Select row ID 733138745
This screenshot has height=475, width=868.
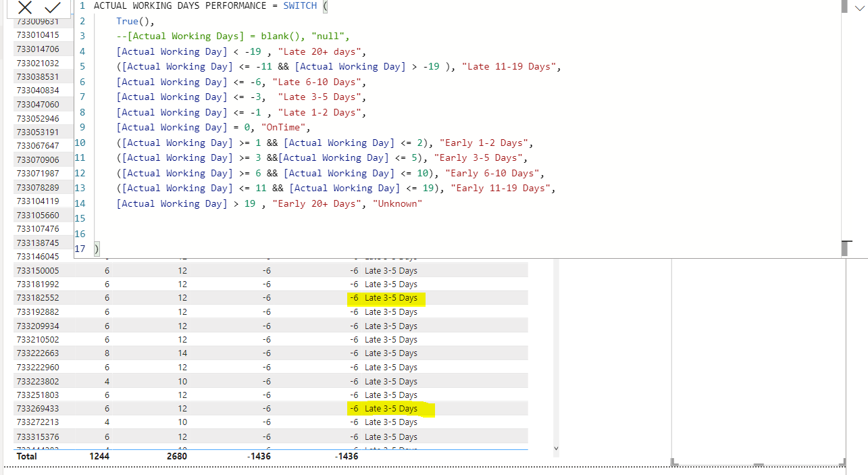38,243
